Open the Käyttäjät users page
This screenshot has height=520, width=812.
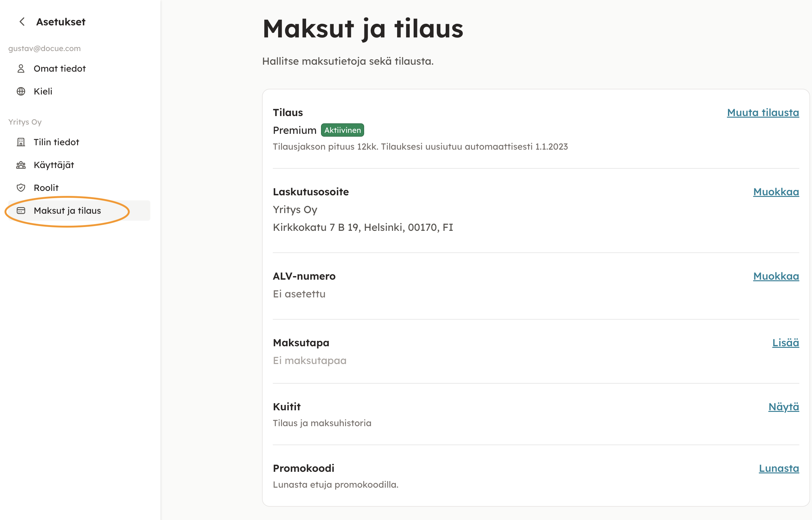coord(54,165)
